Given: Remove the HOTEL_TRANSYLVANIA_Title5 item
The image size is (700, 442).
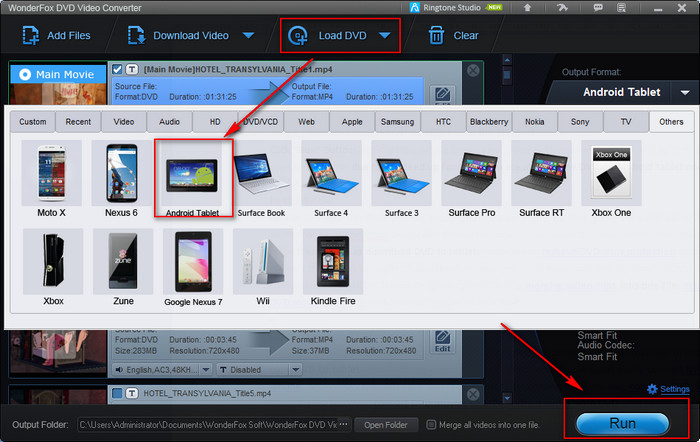Looking at the screenshot, I should pos(473,394).
